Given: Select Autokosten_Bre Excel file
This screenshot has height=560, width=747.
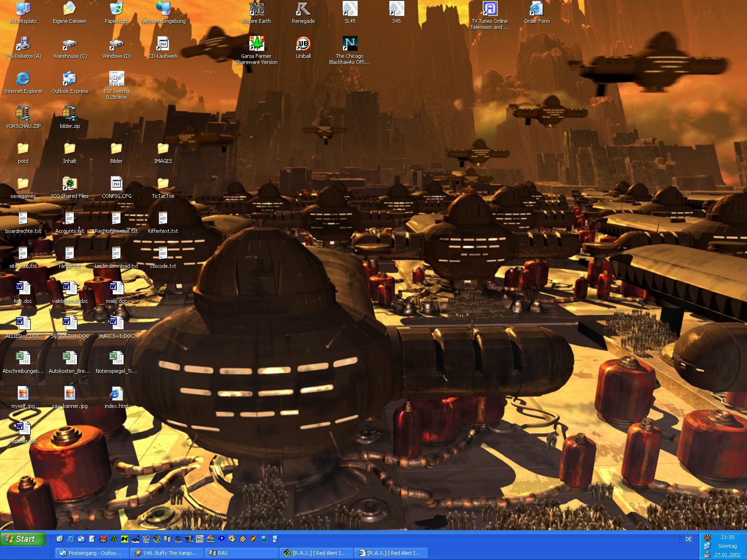Looking at the screenshot, I should pos(70,363).
